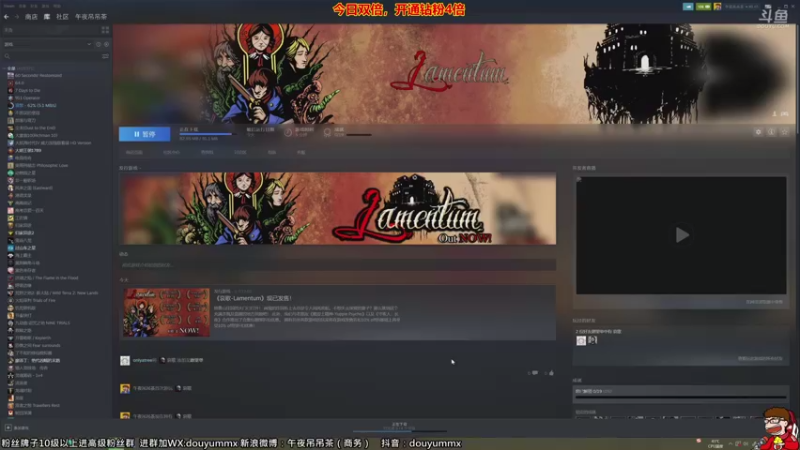
Task: Click the achievements progress bar near the header
Action: point(359,135)
